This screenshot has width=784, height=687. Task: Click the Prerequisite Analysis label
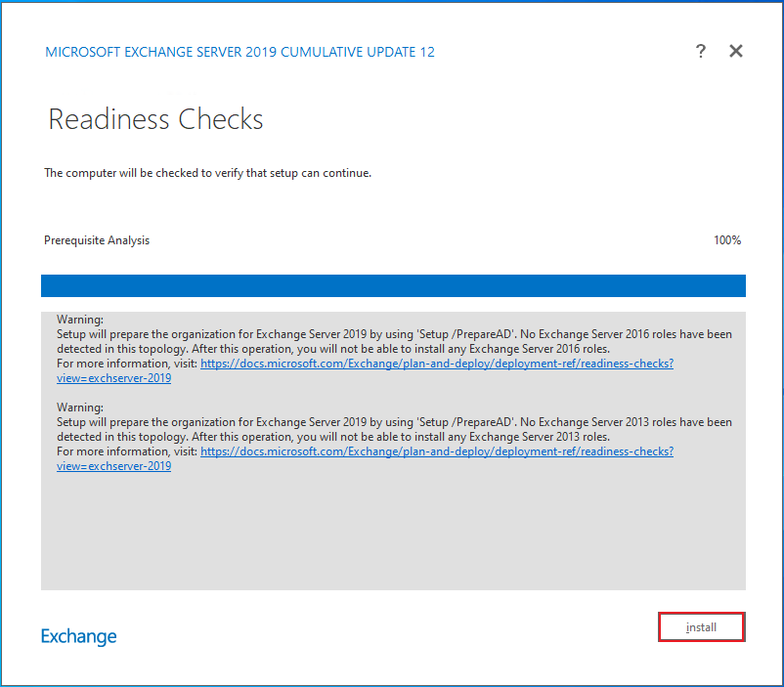[97, 240]
